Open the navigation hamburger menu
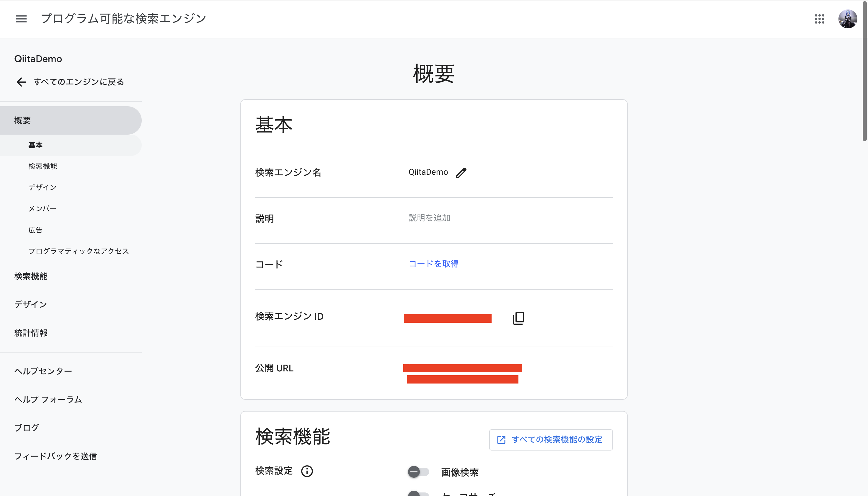This screenshot has height=496, width=868. click(x=21, y=19)
